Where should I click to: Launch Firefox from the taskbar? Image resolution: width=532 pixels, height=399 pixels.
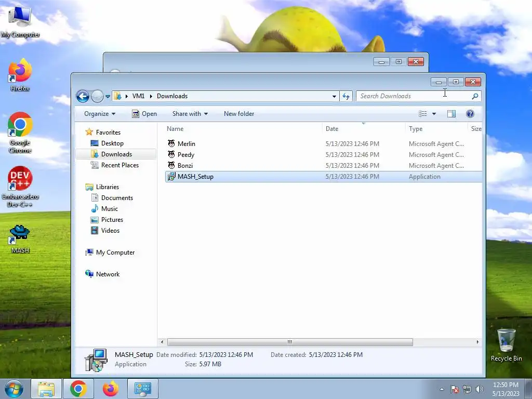coord(111,389)
